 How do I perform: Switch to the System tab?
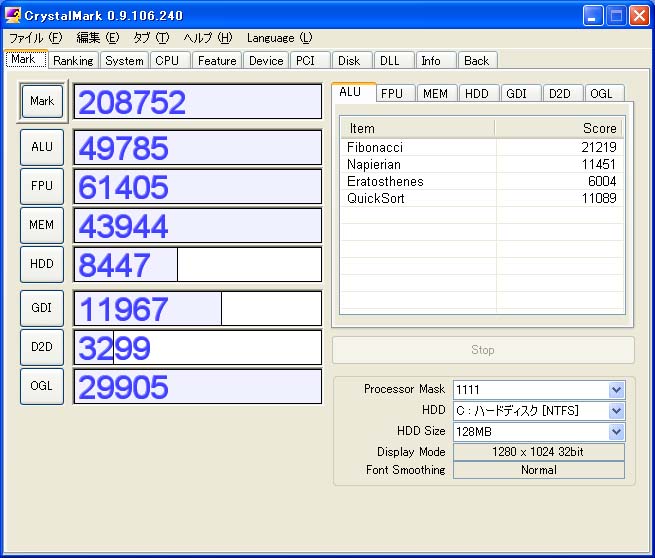coord(124,61)
